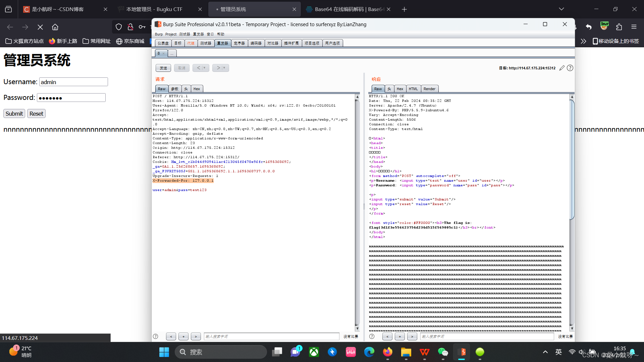644x362 pixels.
Task: Open Firefox view tabs icon
Action: coord(8,9)
